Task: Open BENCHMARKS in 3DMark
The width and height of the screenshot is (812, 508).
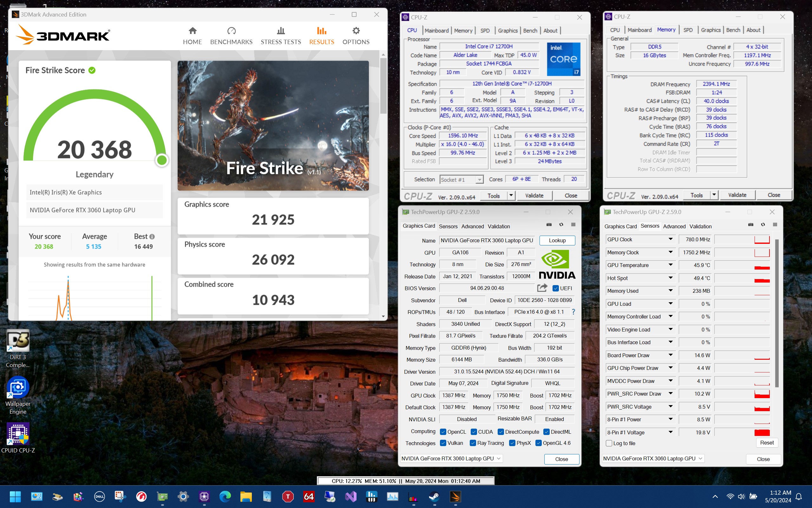Action: coord(231,36)
